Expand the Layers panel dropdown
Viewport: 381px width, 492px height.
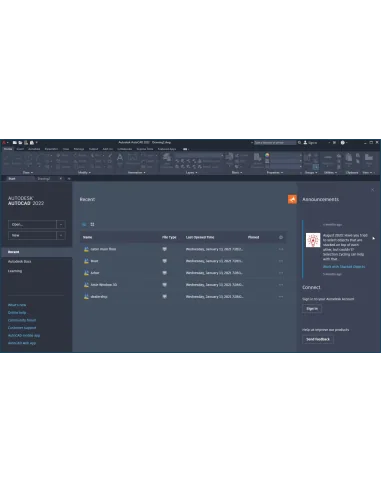click(191, 173)
